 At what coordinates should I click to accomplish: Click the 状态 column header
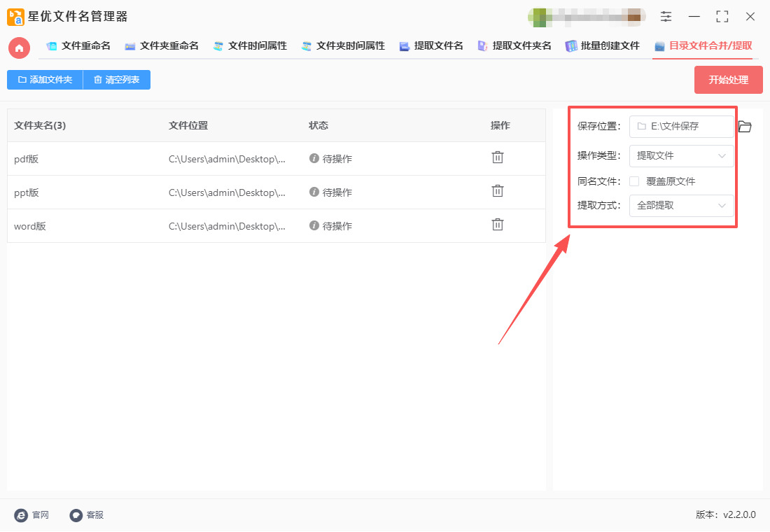pyautogui.click(x=318, y=126)
